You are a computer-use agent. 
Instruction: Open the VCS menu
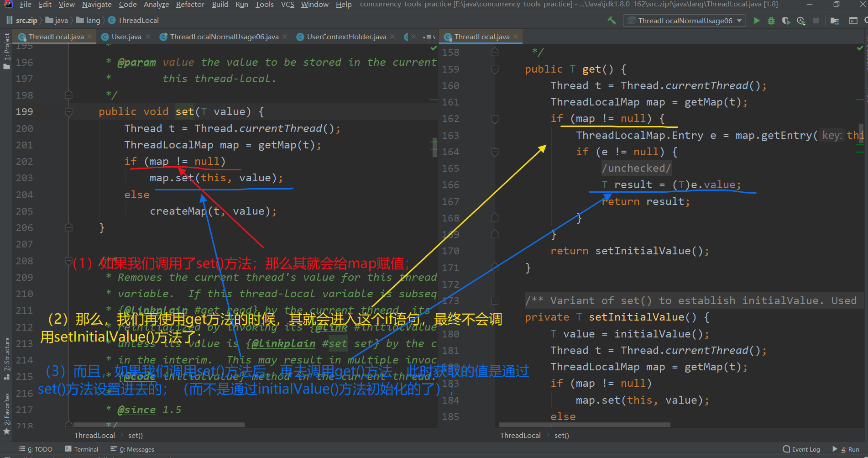[287, 5]
